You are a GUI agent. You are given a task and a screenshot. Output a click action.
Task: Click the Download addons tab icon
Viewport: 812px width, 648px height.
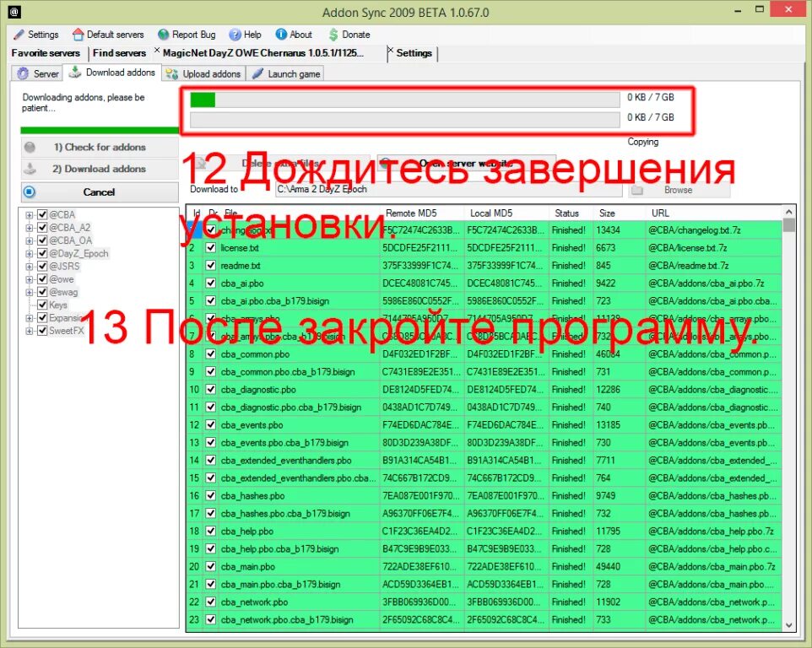coord(75,73)
